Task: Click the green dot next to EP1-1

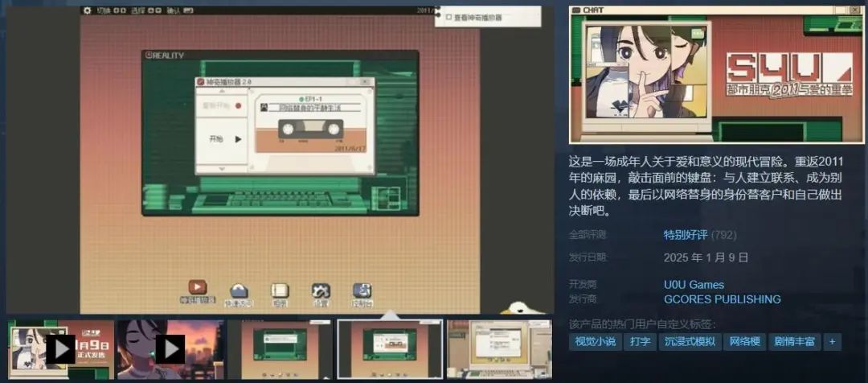Action: pos(301,99)
